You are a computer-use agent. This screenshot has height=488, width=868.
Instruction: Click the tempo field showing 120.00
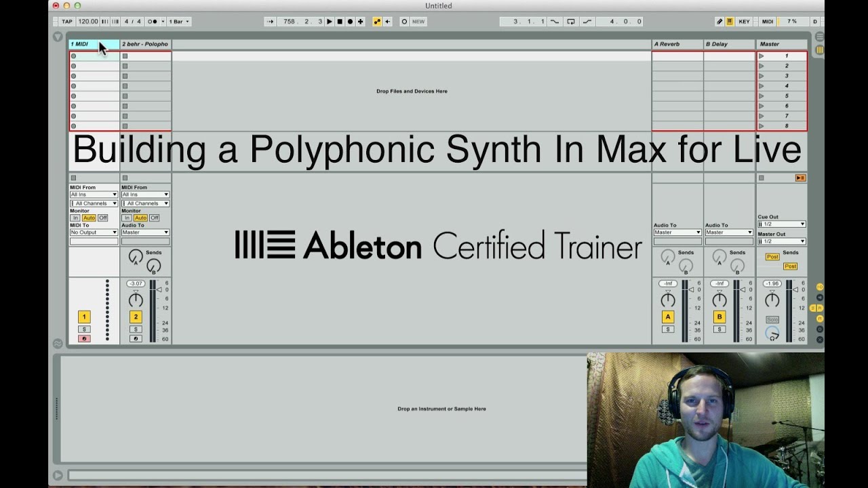coord(87,22)
